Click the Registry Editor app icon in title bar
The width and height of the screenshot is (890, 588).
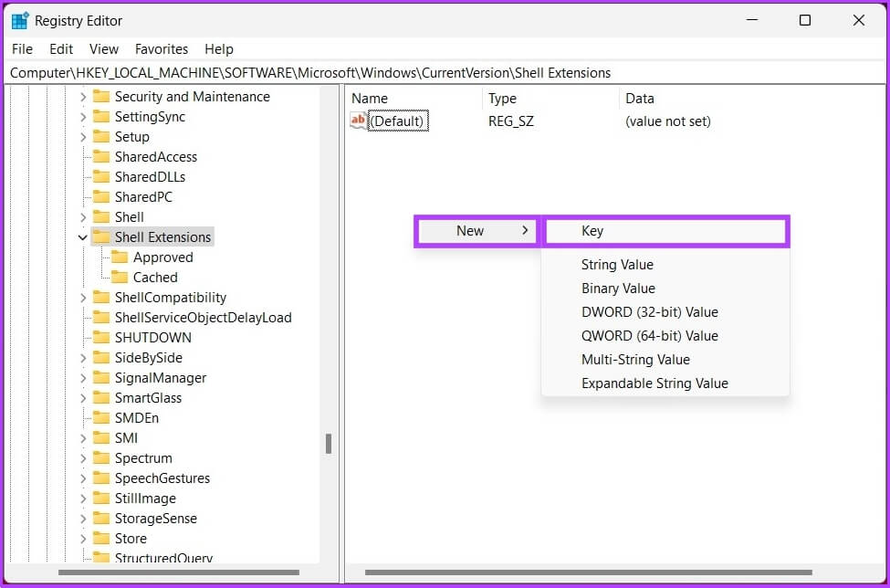point(20,21)
